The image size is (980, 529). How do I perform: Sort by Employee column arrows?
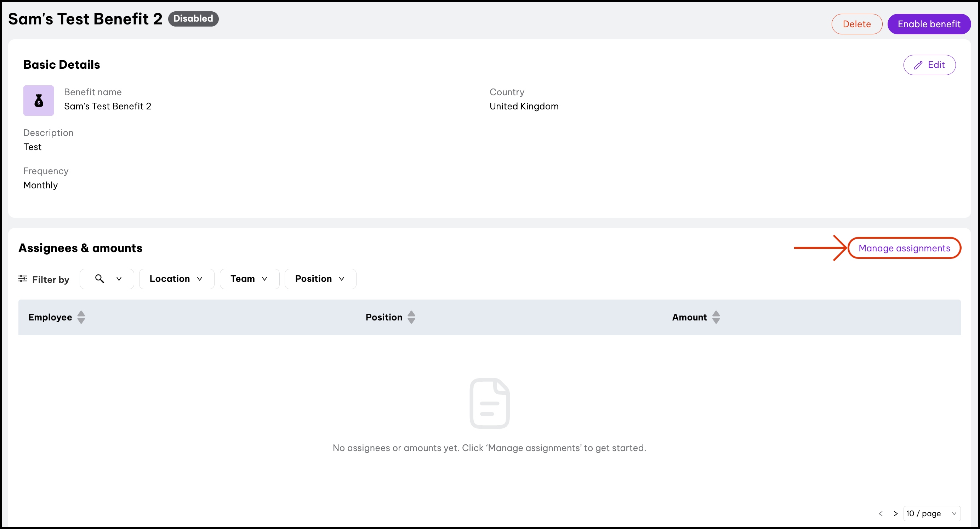pyautogui.click(x=81, y=317)
